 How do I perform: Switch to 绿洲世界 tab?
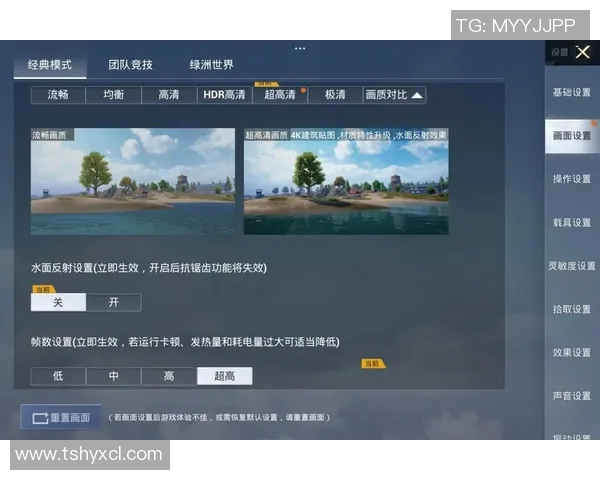[x=212, y=65]
